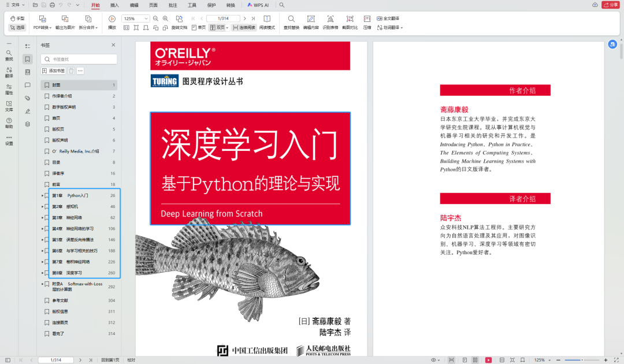Expand the 第7章 卷积神经网络 bookmark
Screen dimensions: 624x364
43,262
